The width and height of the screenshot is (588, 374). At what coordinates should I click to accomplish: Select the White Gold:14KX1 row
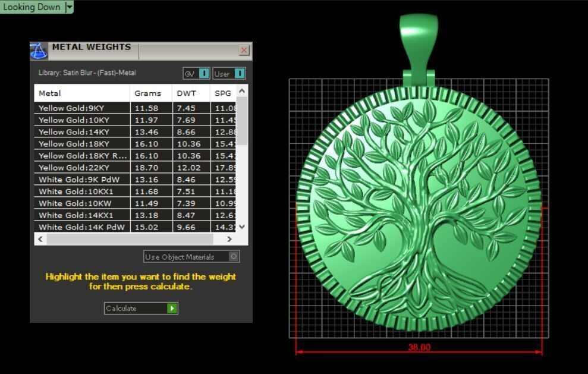pyautogui.click(x=135, y=215)
